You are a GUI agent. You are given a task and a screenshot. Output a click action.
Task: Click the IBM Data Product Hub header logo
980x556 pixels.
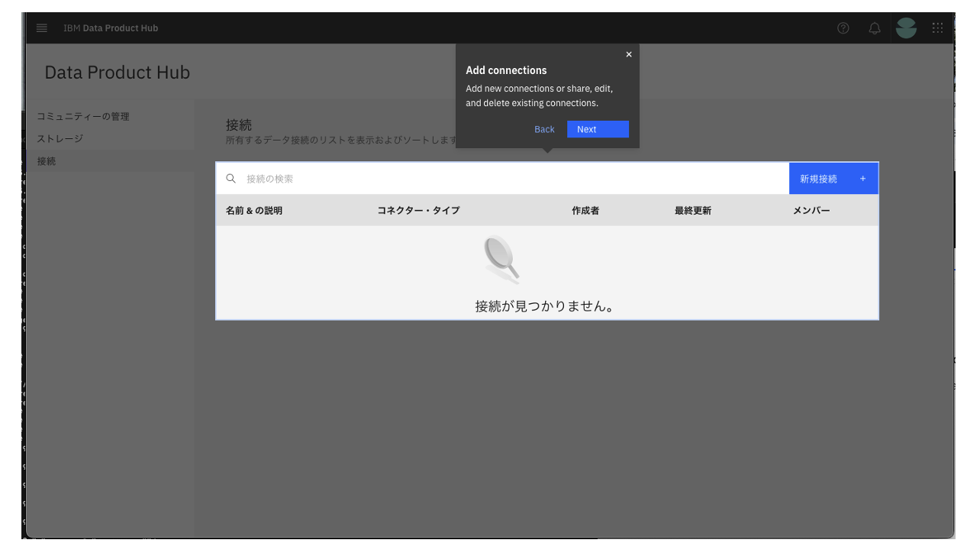tap(111, 27)
